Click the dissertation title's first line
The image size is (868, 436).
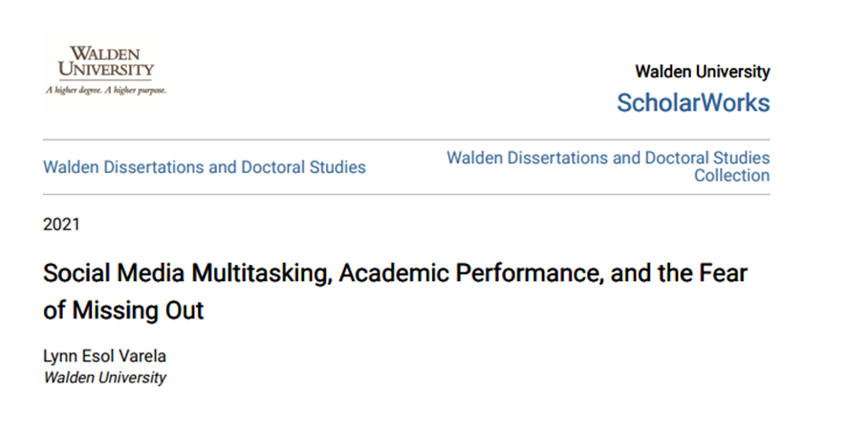(x=395, y=273)
